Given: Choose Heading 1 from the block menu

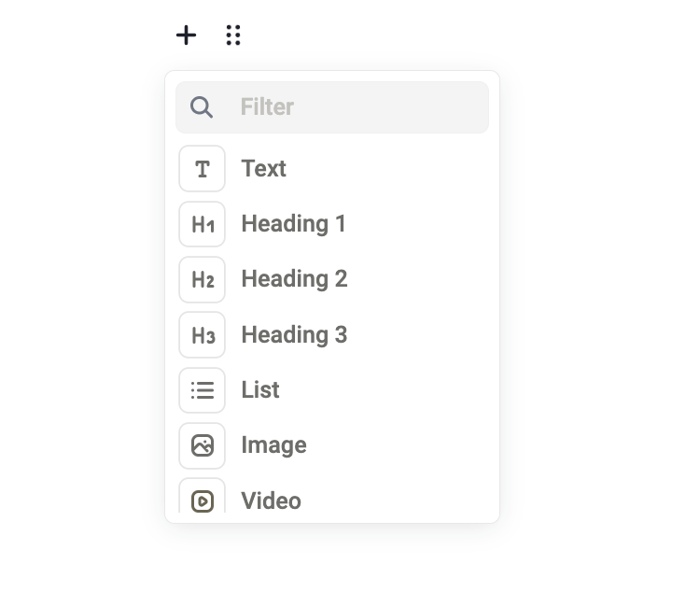Looking at the screenshot, I should (293, 224).
